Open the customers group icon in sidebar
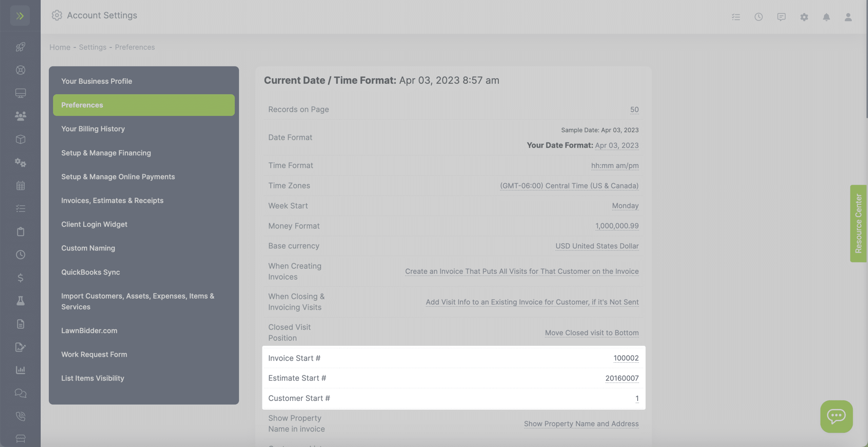This screenshot has height=447, width=868. (x=20, y=116)
